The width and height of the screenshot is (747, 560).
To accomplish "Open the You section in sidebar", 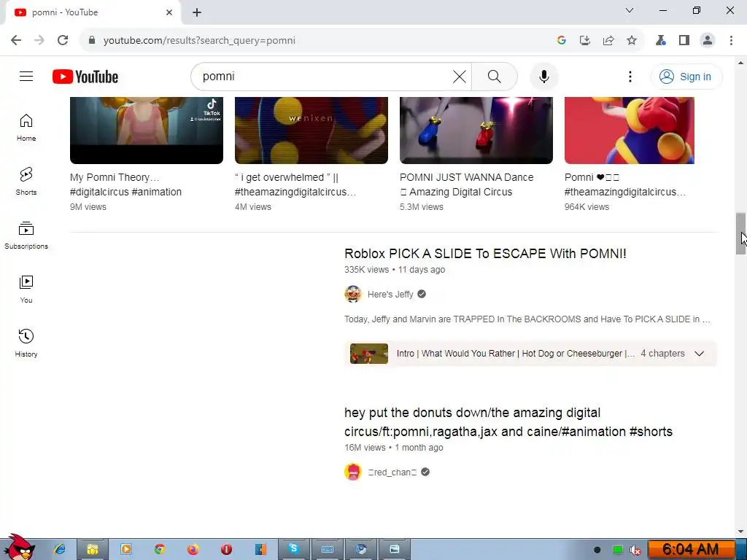I will [x=26, y=289].
